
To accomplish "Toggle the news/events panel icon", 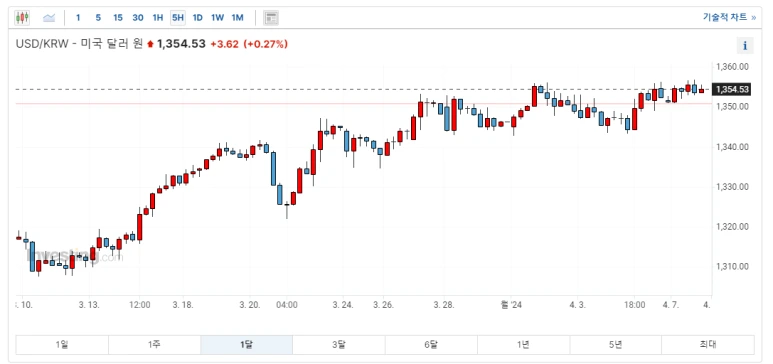I will 271,18.
